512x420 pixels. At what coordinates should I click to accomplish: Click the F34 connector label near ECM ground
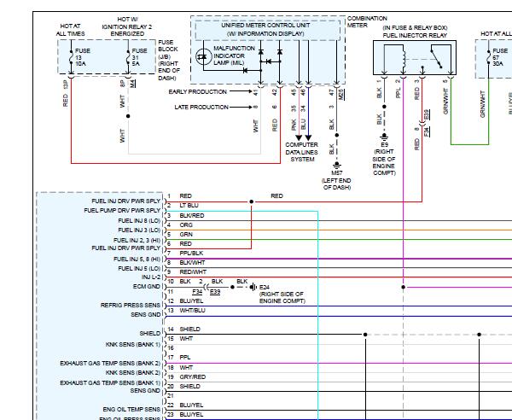tap(197, 292)
